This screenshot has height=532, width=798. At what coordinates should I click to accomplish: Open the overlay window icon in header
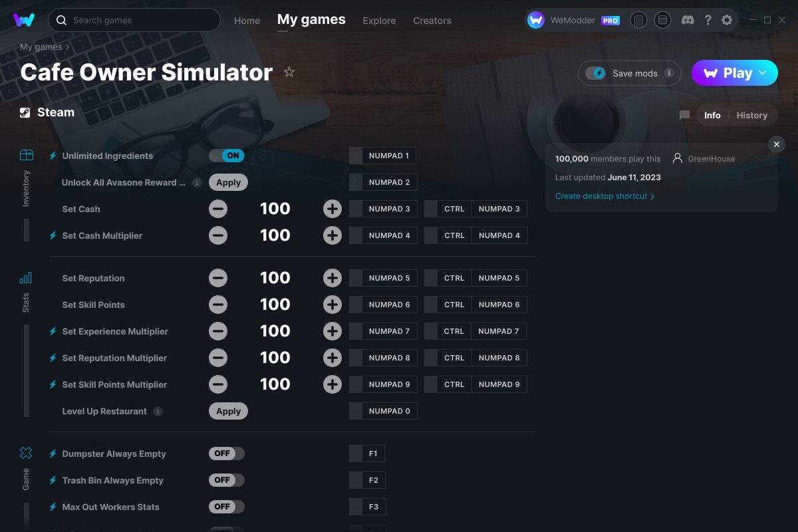662,20
